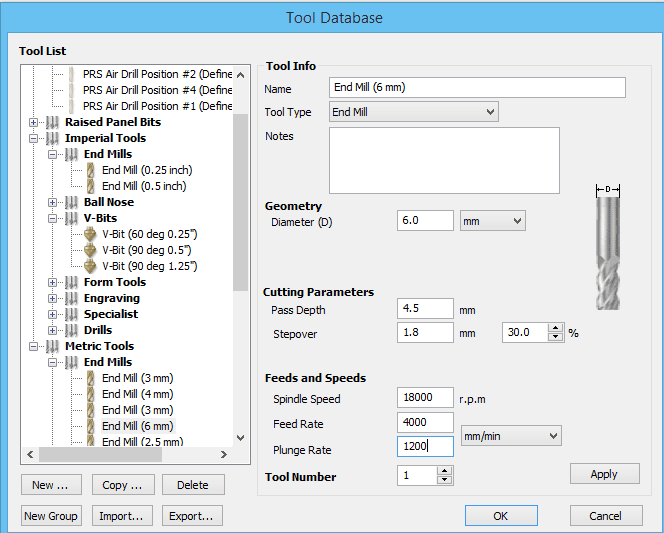Click the Export... button
The width and height of the screenshot is (664, 533).
pos(192,516)
